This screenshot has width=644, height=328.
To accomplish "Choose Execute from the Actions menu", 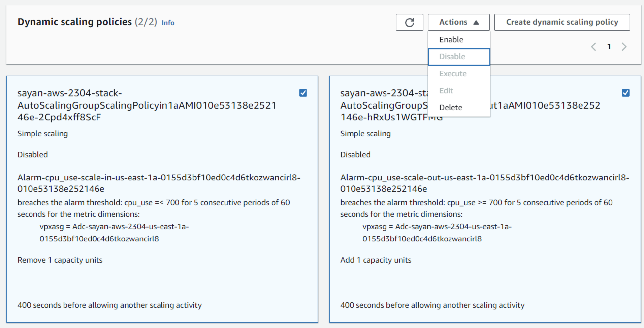I will tap(459, 74).
